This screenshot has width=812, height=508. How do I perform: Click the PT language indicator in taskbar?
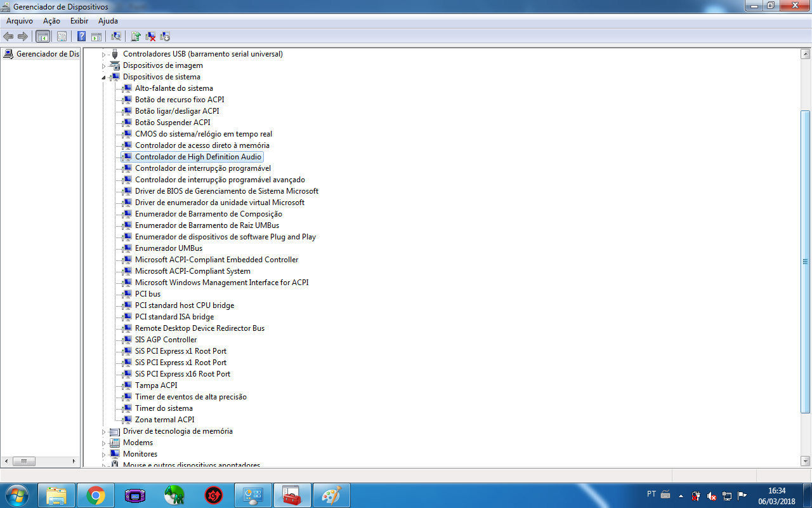[x=652, y=494]
